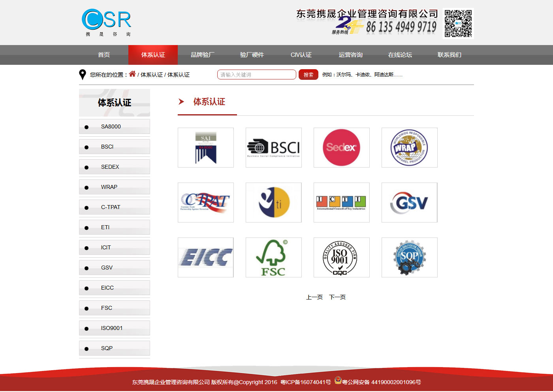
Task: Select the Sedex logo tile
Action: (x=341, y=147)
